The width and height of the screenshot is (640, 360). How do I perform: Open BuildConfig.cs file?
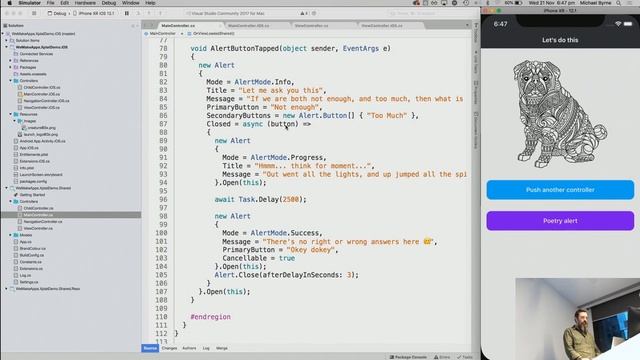point(31,255)
